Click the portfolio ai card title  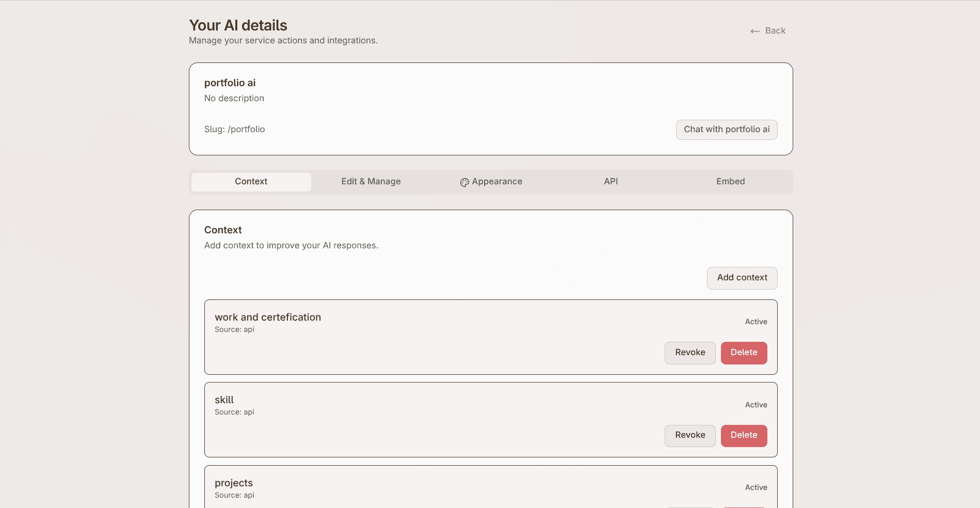point(230,83)
